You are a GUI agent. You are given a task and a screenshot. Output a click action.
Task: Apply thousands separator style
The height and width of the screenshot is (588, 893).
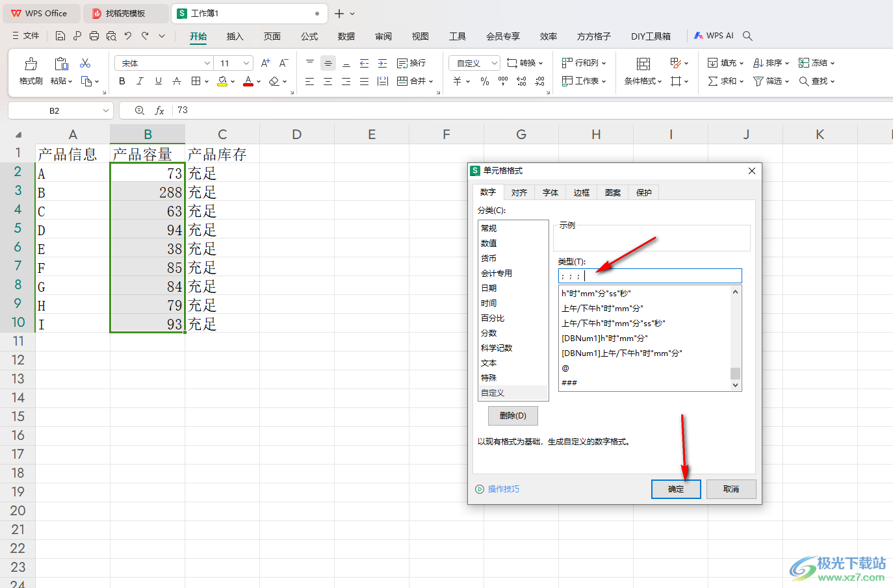coord(503,81)
